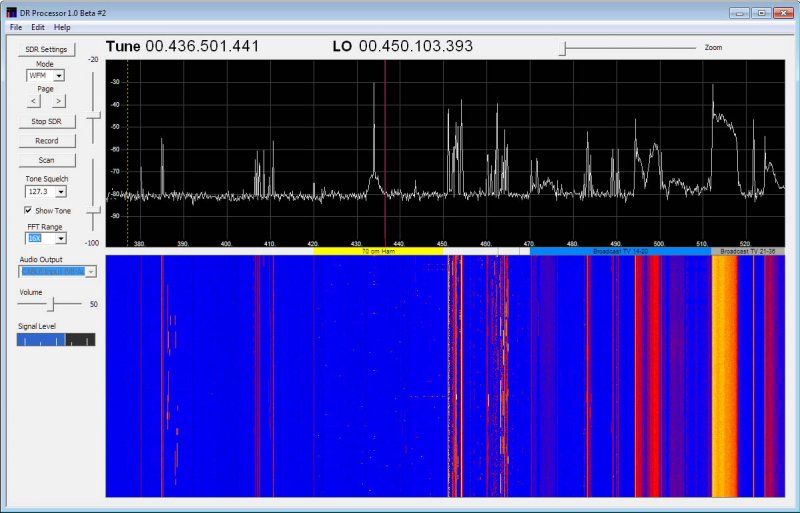Image resolution: width=800 pixels, height=513 pixels.
Task: Open the File menu
Action: click(16, 28)
